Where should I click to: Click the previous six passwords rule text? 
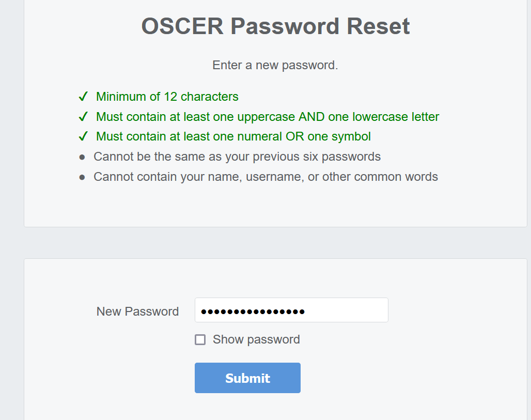tap(237, 156)
